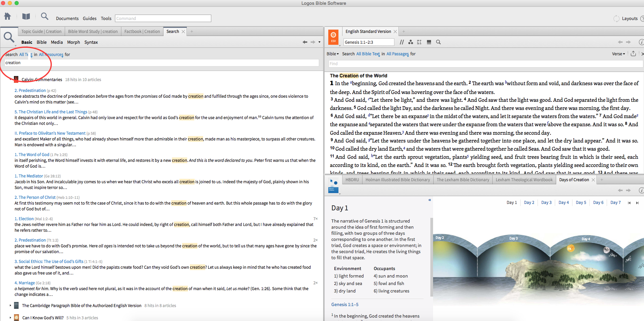Open the top toolbar Search magnifier
The image size is (644, 321).
[44, 16]
